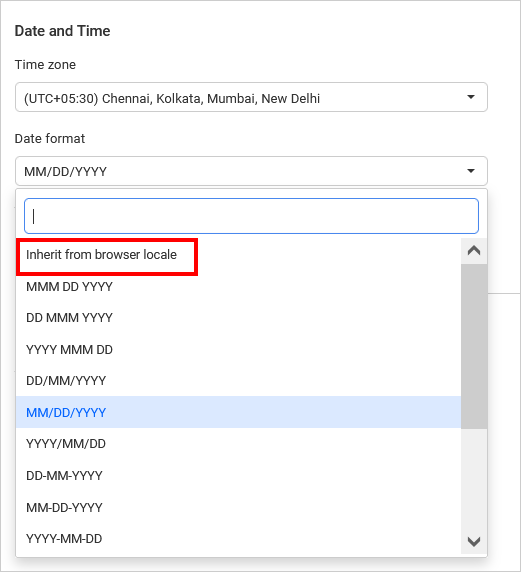Click the Time zone dropdown arrow
Image resolution: width=521 pixels, height=572 pixels.
coord(471,97)
